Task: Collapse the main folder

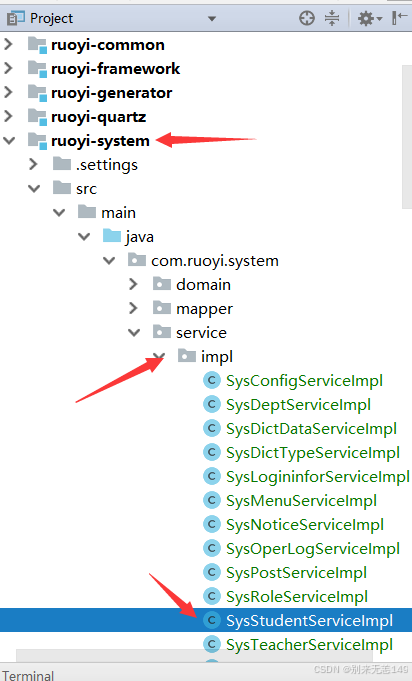Action: [59, 213]
